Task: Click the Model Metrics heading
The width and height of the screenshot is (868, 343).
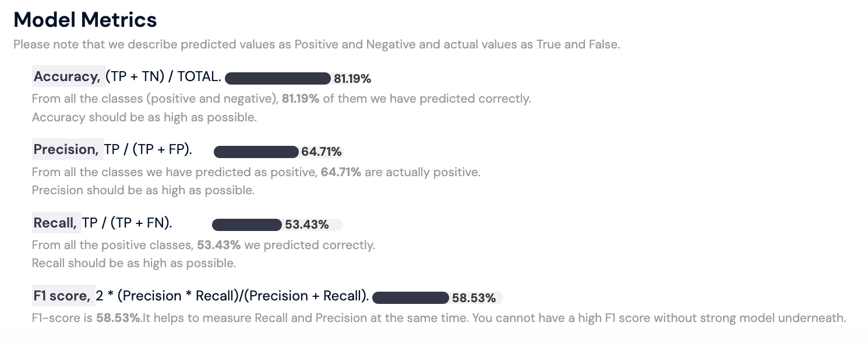Action: coord(85,20)
